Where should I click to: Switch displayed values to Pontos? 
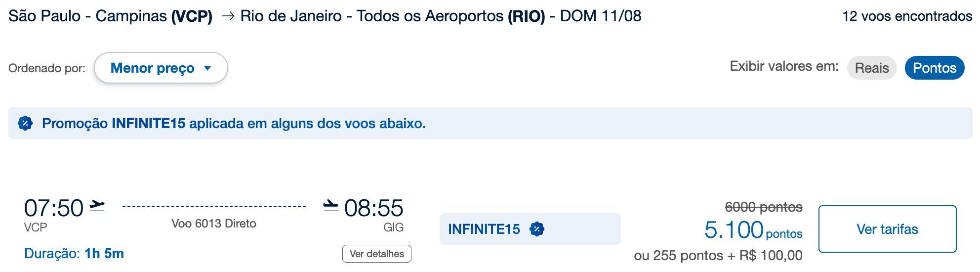point(935,68)
